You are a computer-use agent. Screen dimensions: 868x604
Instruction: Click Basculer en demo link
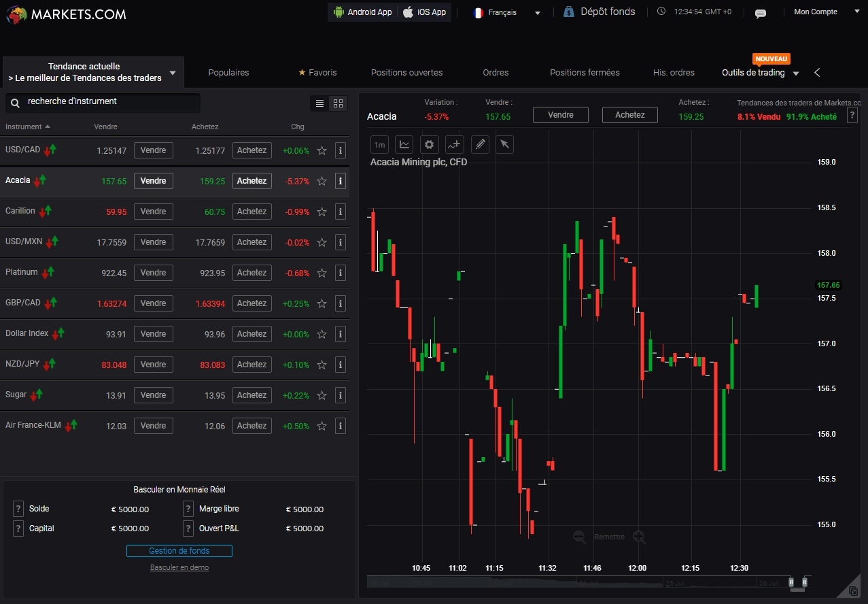click(179, 567)
